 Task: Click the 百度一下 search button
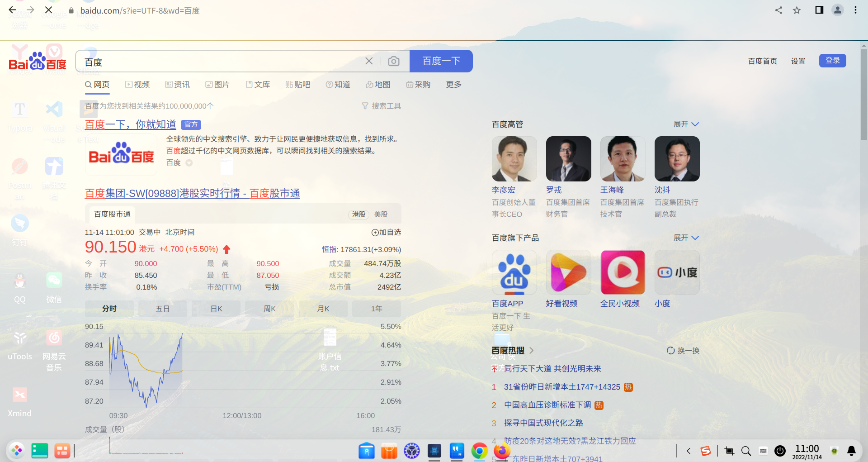441,61
